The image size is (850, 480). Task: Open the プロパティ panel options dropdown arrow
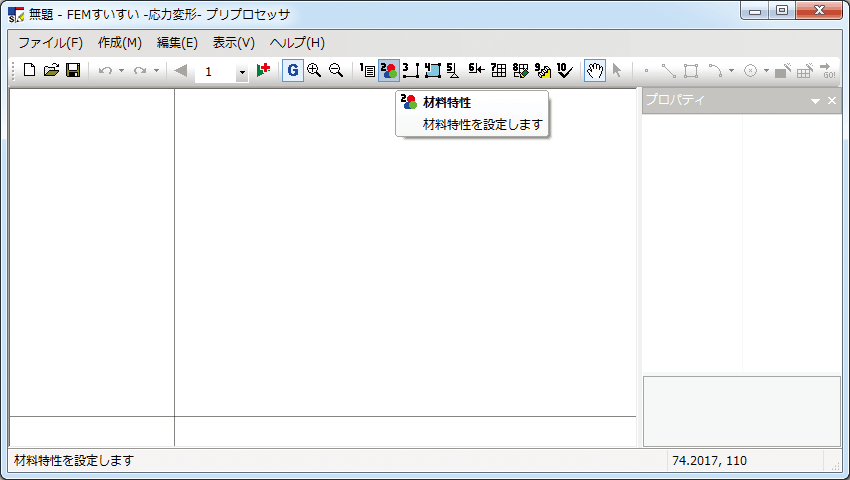[815, 101]
